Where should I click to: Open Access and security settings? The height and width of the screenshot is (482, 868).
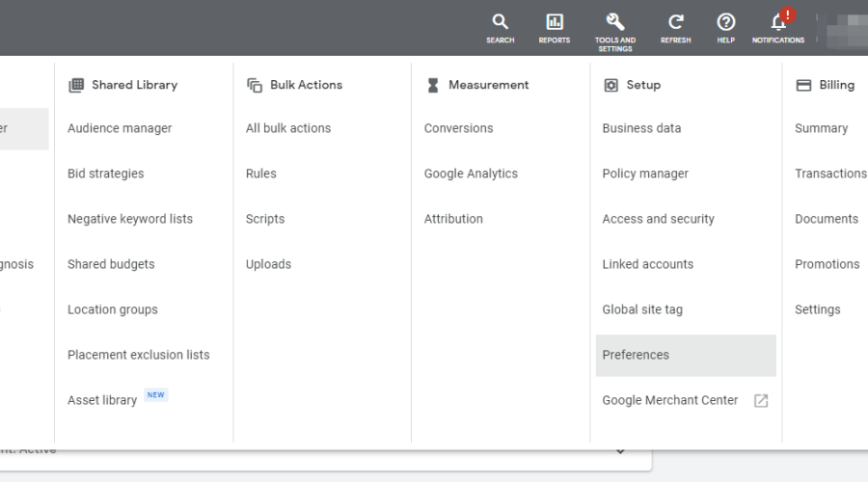coord(658,219)
